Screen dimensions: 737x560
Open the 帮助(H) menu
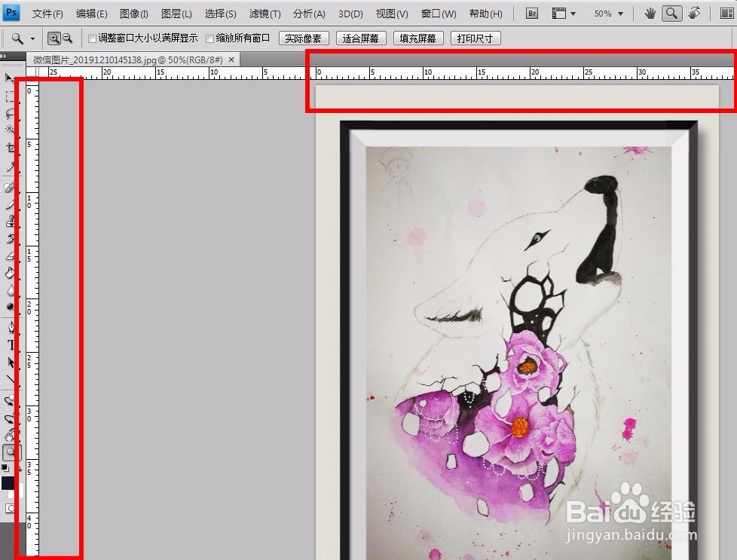(486, 14)
